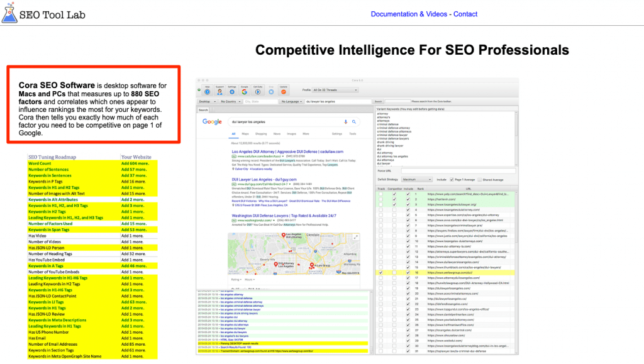The height and width of the screenshot is (364, 644).
Task: Switch to the Shopping tab
Action: point(261,134)
